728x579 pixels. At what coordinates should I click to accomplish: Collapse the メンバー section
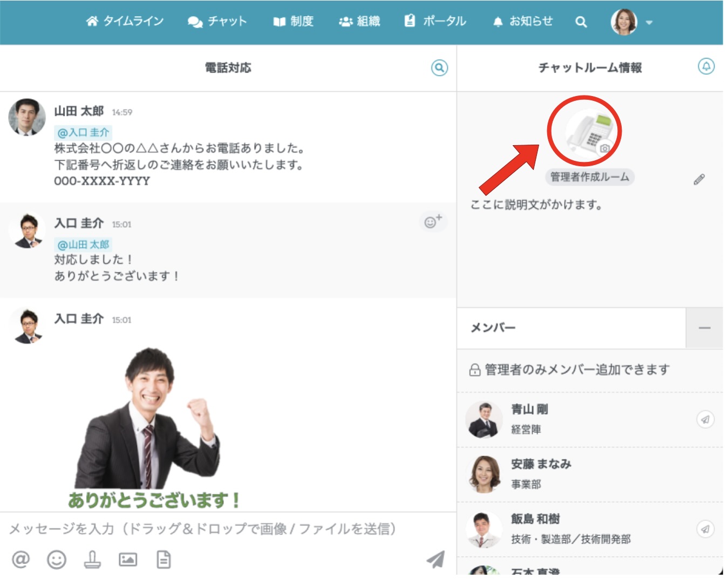tap(704, 328)
